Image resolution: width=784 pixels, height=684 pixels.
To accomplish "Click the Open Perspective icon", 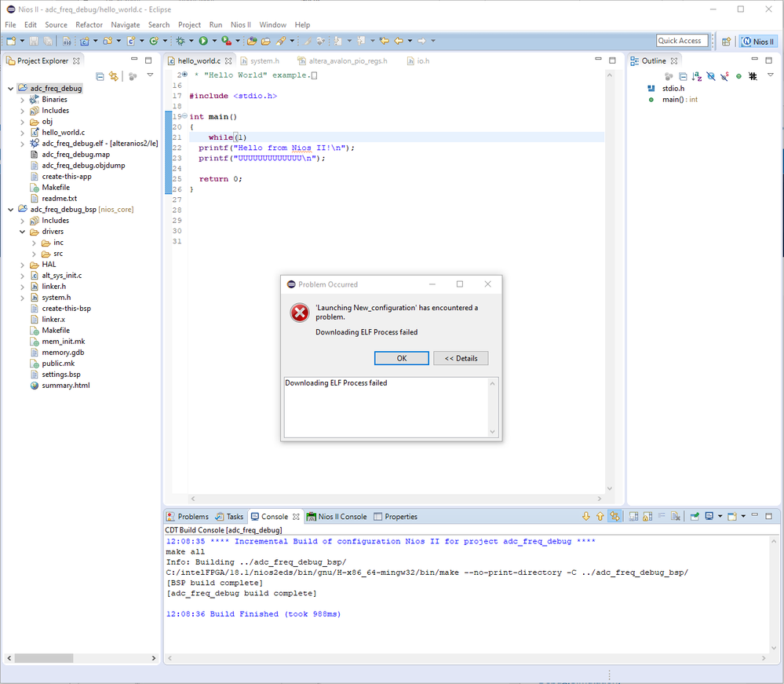I will coord(726,42).
